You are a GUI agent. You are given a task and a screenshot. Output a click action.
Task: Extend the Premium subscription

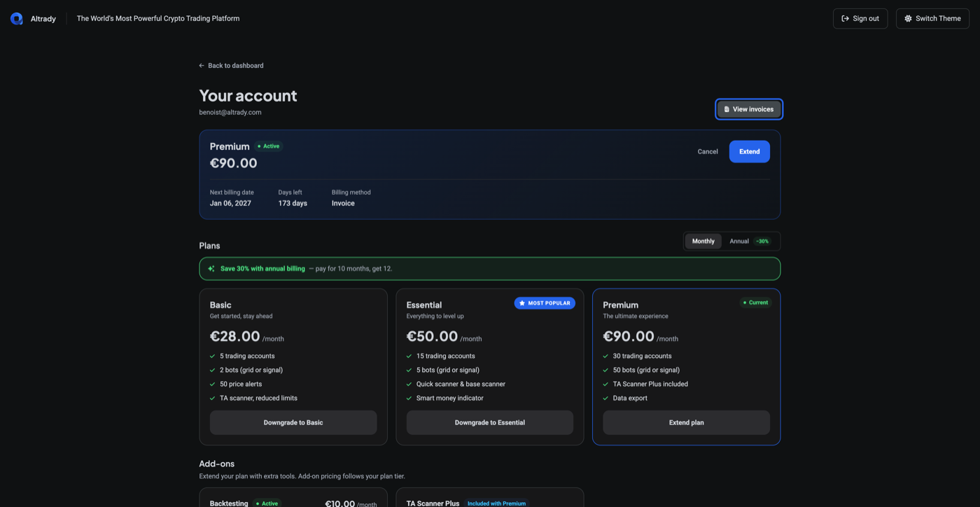coord(750,152)
